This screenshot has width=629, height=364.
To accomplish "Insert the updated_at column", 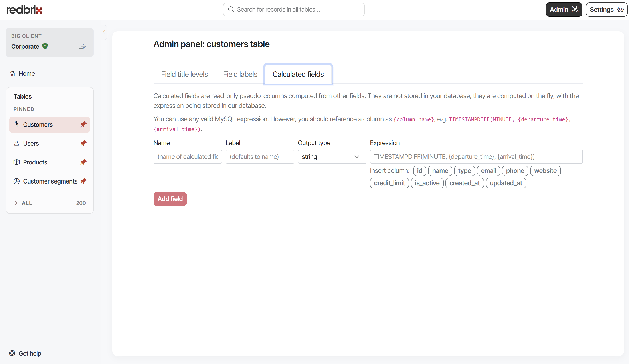I will 506,183.
